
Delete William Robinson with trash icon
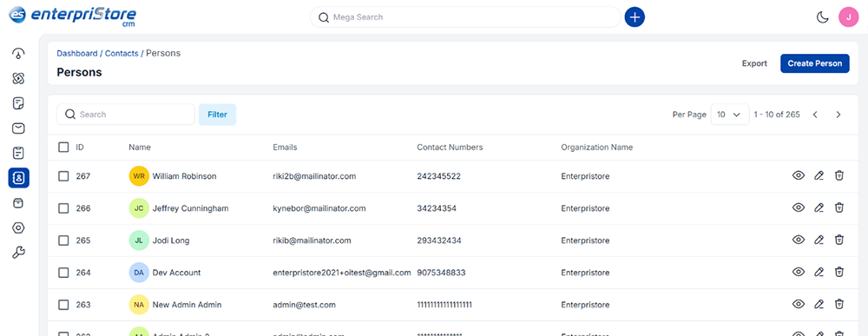pos(839,176)
